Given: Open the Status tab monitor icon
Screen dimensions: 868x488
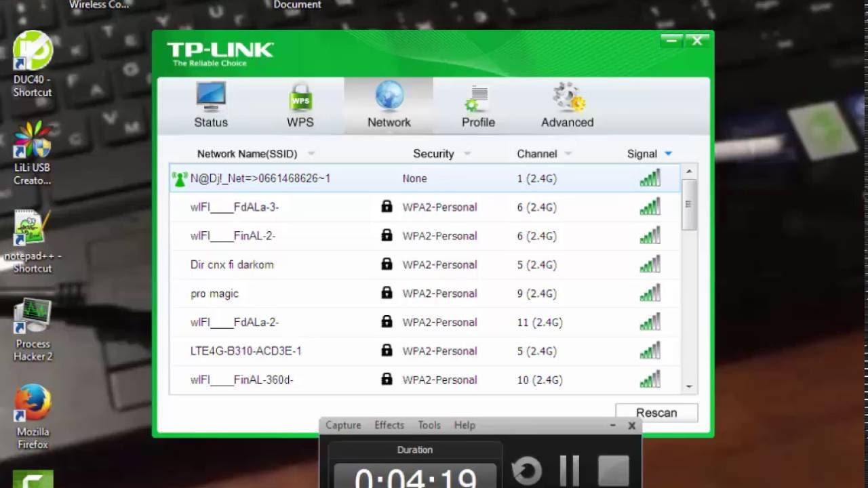Looking at the screenshot, I should [211, 97].
